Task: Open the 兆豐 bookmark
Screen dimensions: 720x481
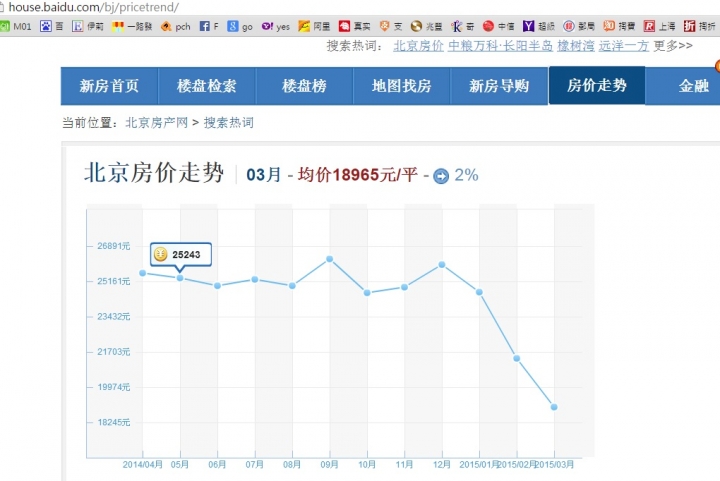Action: point(426,26)
